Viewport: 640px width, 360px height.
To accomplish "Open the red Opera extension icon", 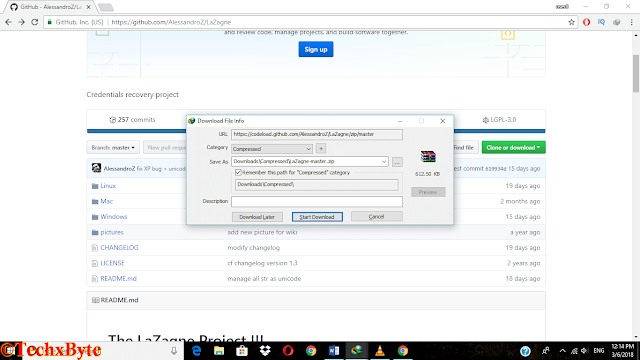I will (587, 22).
